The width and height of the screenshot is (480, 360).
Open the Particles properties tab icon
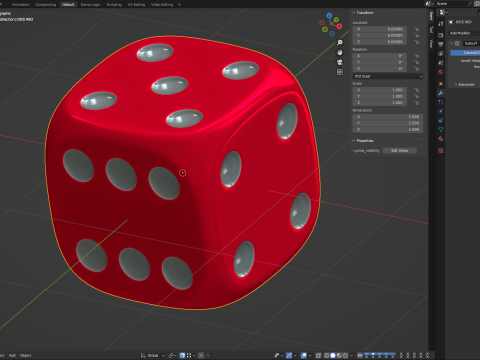click(441, 102)
